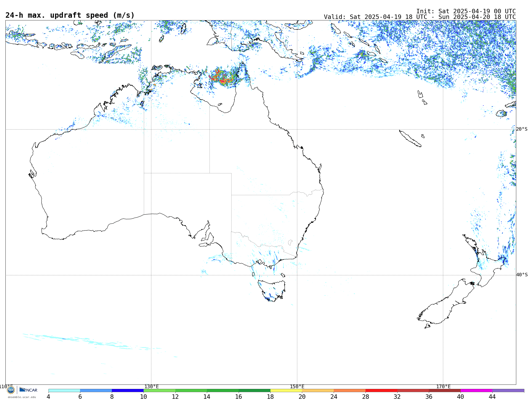Select the purple above-44 colorbar segment

tap(508, 390)
